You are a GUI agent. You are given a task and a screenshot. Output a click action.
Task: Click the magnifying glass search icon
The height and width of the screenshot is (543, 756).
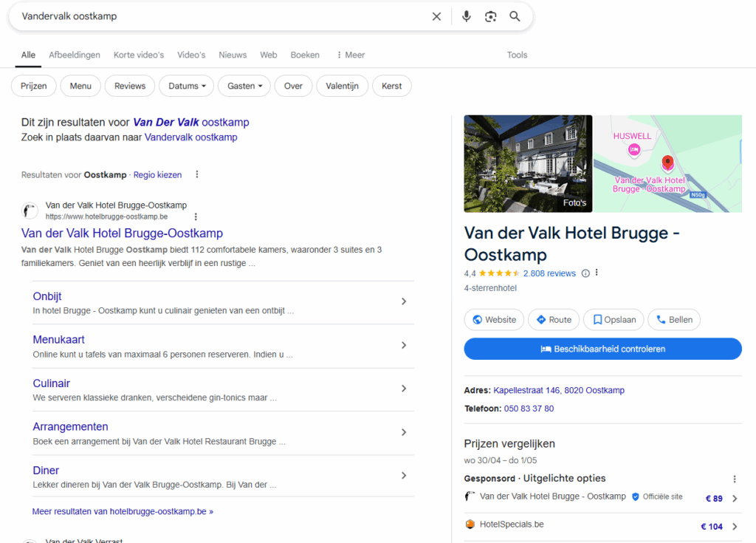[515, 16]
